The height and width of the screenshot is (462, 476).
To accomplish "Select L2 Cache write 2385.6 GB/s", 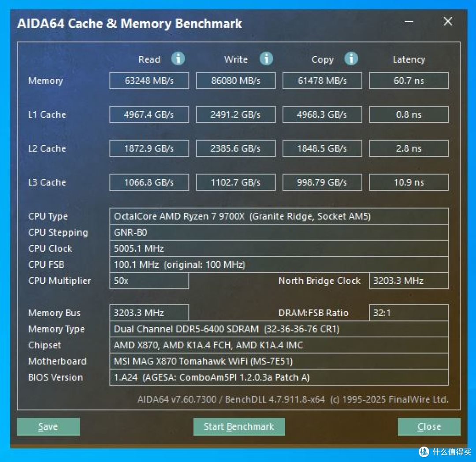I will pos(235,148).
